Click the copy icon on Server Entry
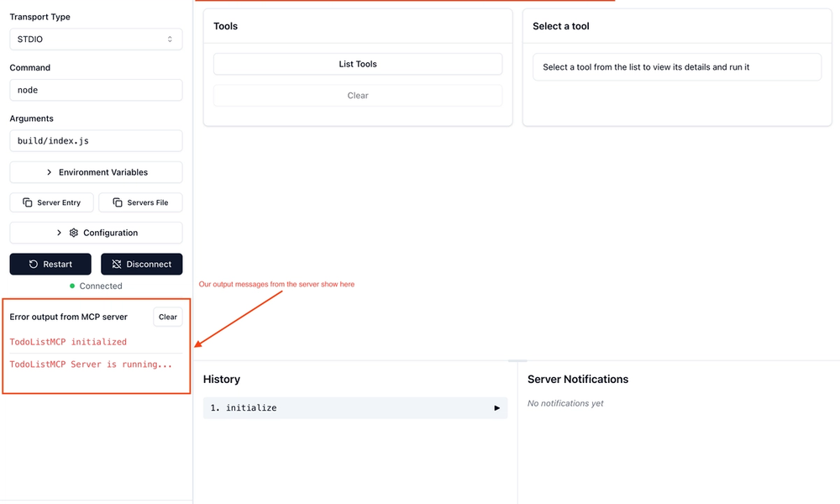Viewport: 840px width, 504px height. (28, 202)
